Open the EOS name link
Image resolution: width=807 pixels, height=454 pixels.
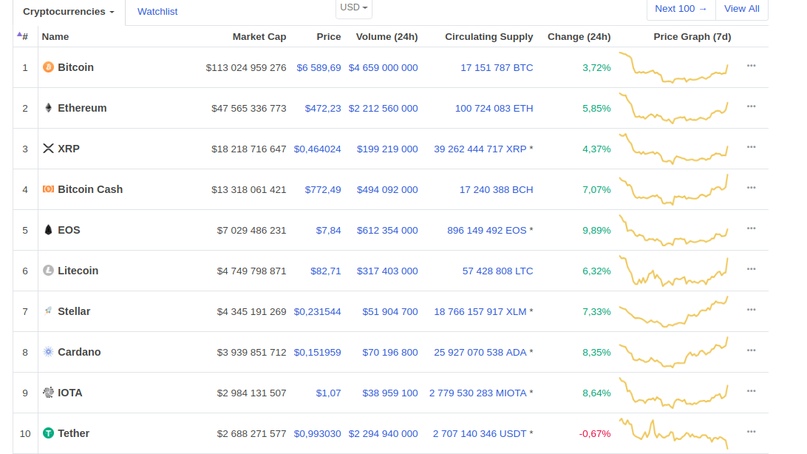(69, 230)
